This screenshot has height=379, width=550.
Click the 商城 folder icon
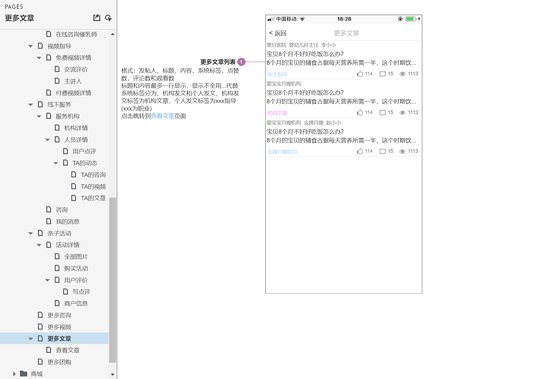coord(24,373)
